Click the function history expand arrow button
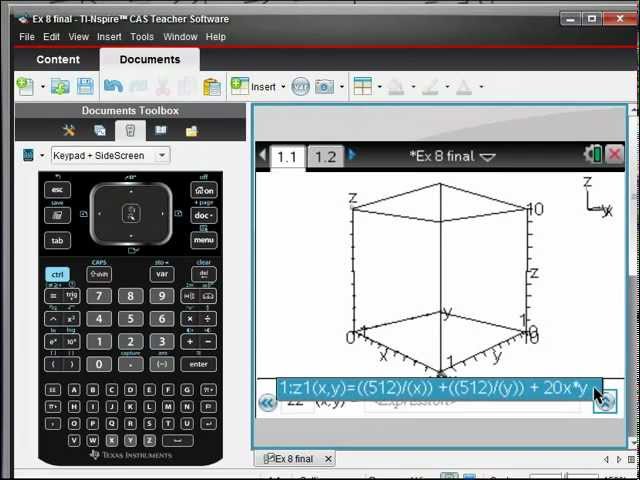This screenshot has height=480, width=640. pyautogui.click(x=605, y=402)
